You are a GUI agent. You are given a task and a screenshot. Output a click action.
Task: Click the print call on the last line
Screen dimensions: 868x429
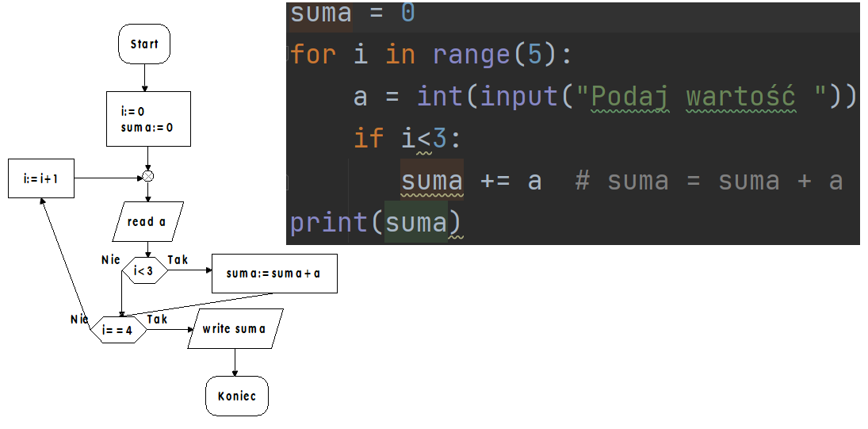click(x=328, y=223)
